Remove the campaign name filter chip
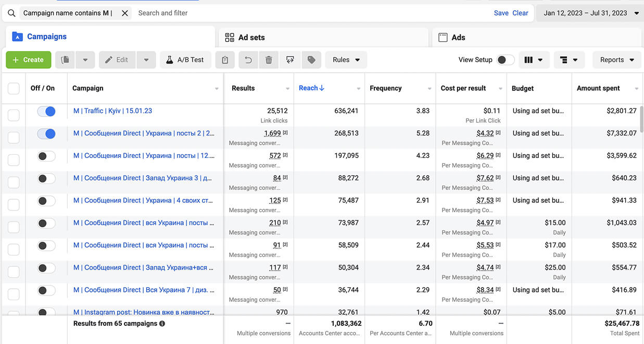 [125, 13]
